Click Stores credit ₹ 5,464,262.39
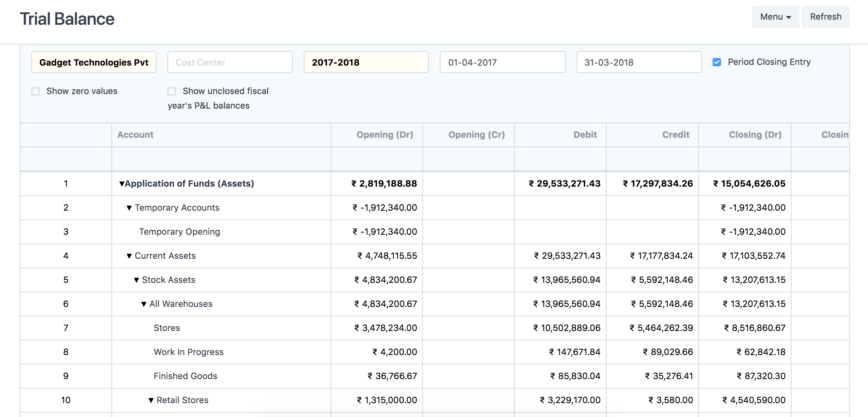Viewport: 868px width, 417px height. point(662,328)
